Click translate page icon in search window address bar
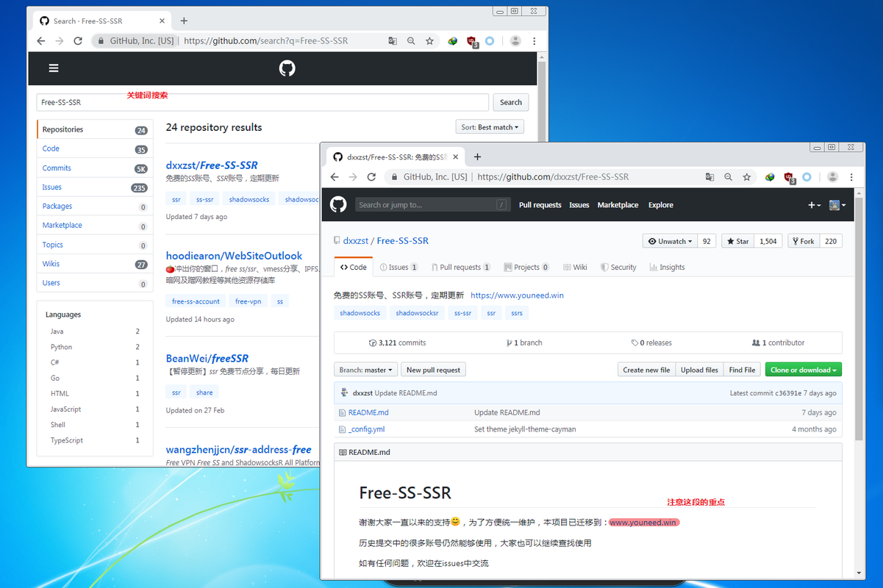Screen dimensions: 883x588 click(393, 41)
